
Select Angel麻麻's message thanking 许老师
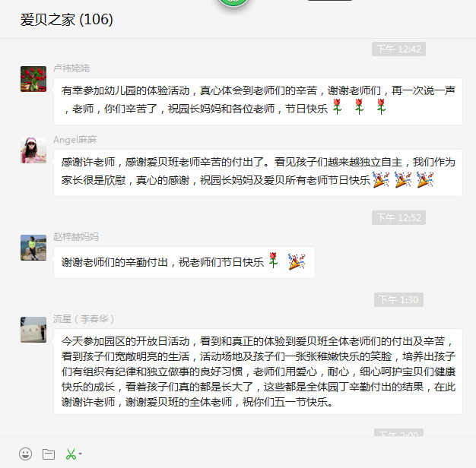(x=258, y=173)
